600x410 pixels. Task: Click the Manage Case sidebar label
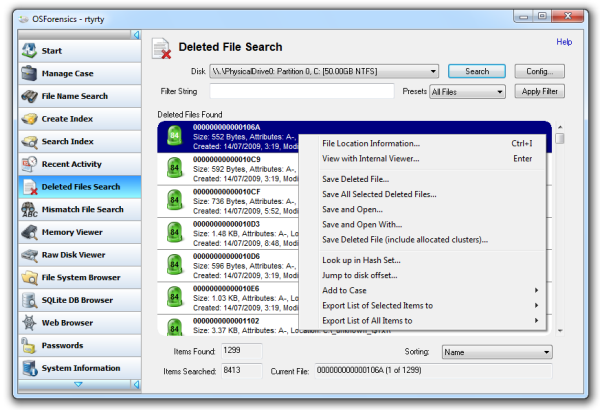click(x=67, y=73)
